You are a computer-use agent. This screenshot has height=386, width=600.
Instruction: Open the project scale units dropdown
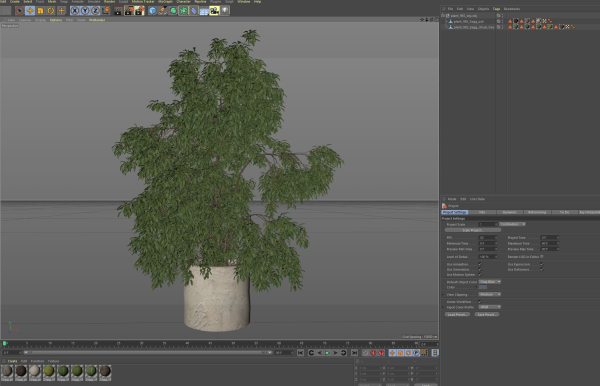[x=512, y=224]
